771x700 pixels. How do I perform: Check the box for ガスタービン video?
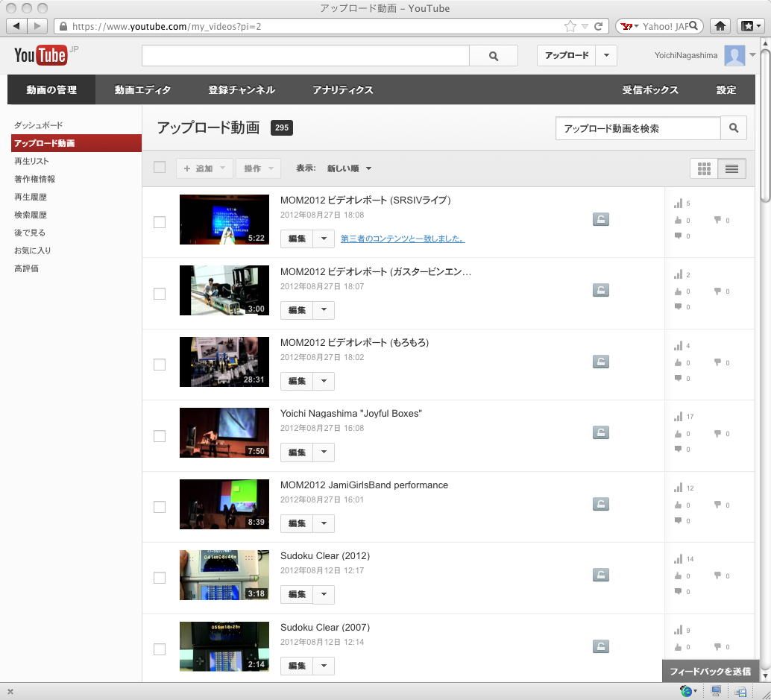160,294
